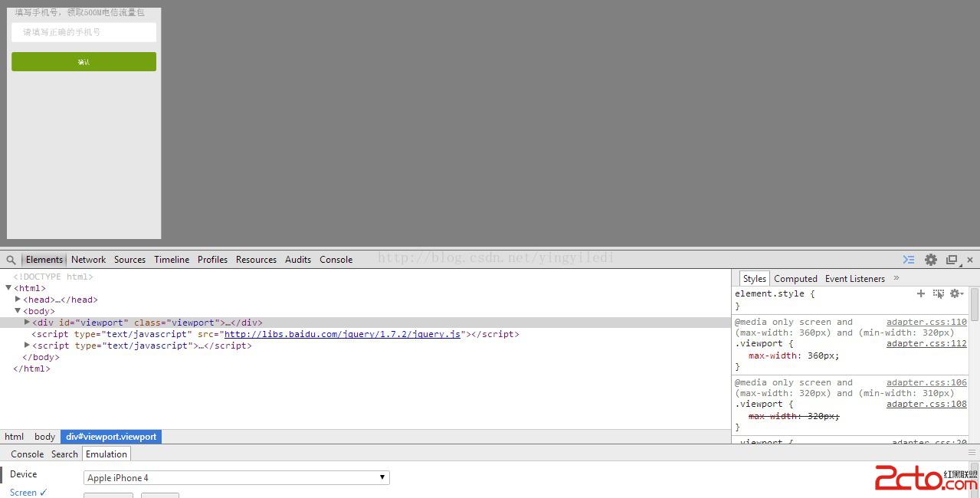
Task: Collapse the body element node
Action: pyautogui.click(x=18, y=311)
